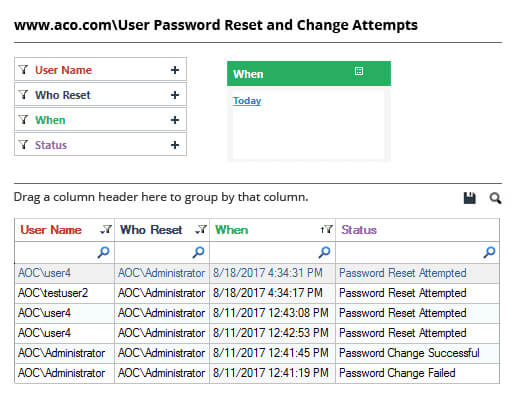Click search magnifier in Status filter cell

489,252
